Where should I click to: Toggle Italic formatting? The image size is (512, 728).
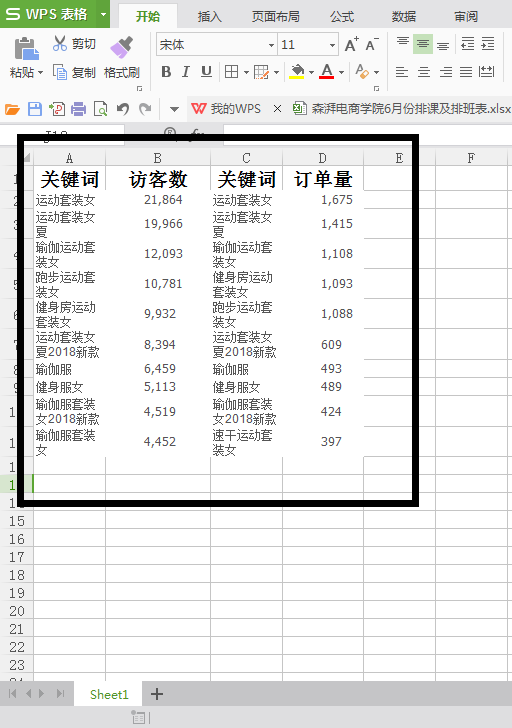186,72
